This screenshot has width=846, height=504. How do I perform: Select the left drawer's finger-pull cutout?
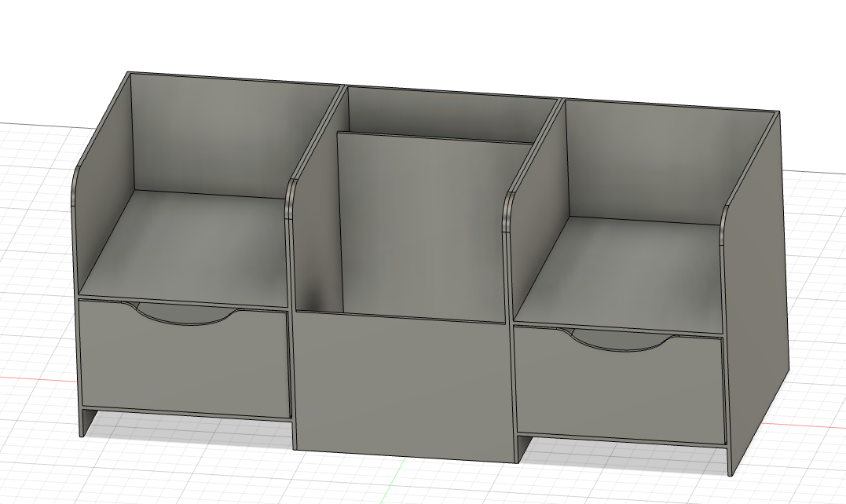click(x=186, y=316)
